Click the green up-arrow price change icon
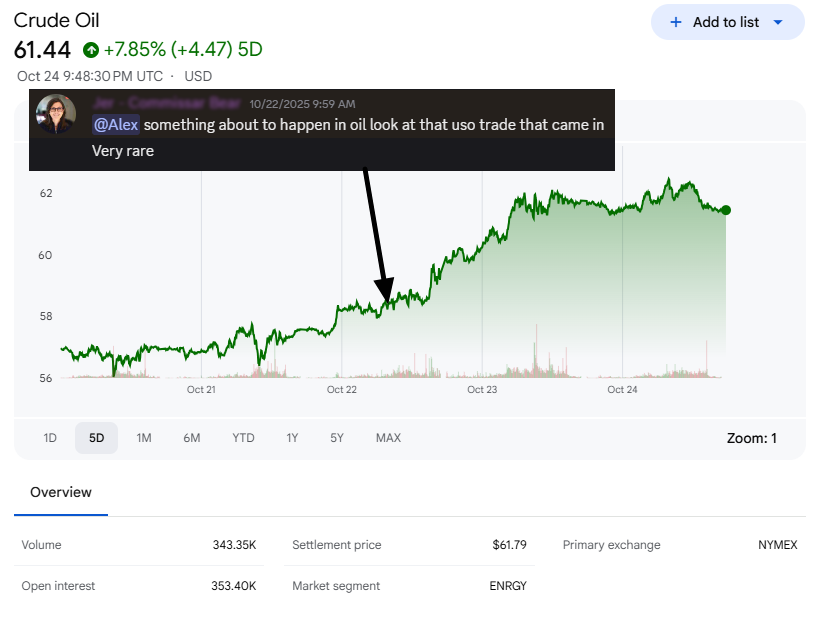This screenshot has width=827, height=626. click(91, 49)
